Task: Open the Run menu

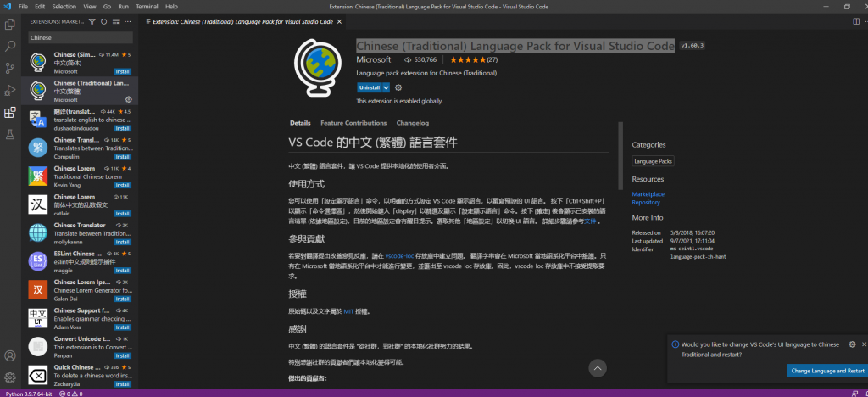Action: click(x=123, y=7)
